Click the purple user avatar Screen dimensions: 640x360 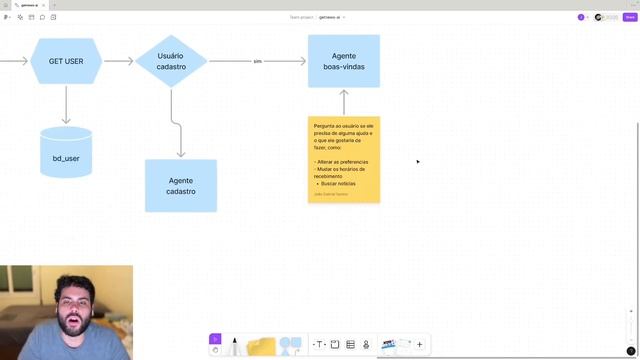click(x=581, y=17)
